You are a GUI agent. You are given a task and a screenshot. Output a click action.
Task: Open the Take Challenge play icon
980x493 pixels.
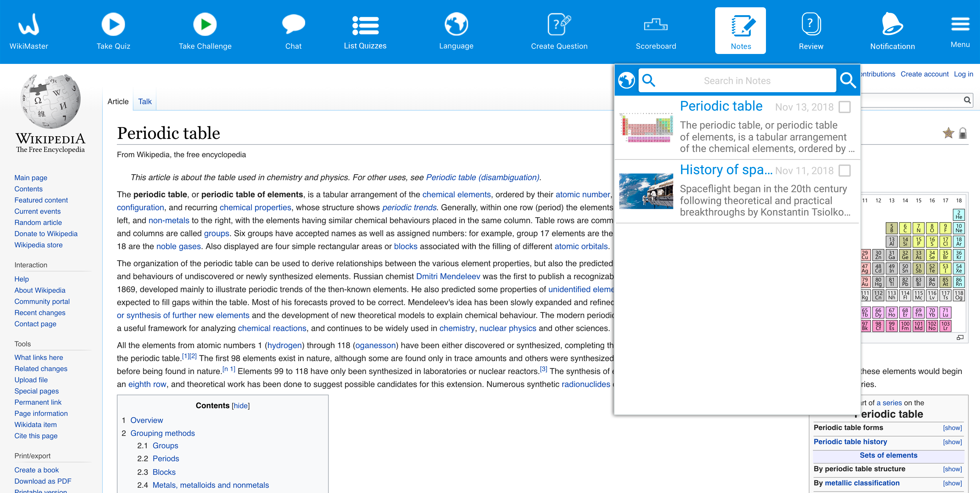tap(205, 24)
